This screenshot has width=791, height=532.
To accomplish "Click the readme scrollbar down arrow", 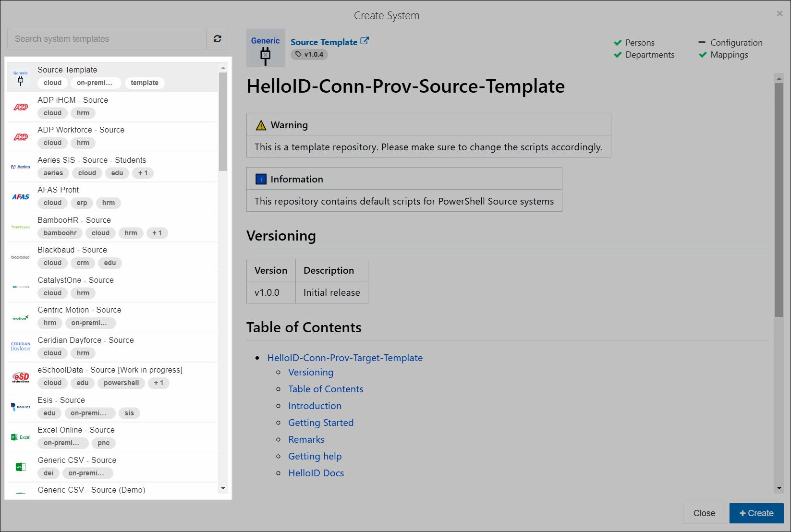I will [x=779, y=488].
